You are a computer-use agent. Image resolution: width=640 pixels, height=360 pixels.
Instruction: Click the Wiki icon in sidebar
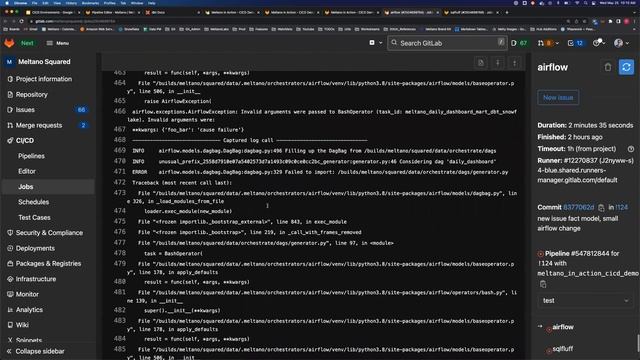point(10,325)
